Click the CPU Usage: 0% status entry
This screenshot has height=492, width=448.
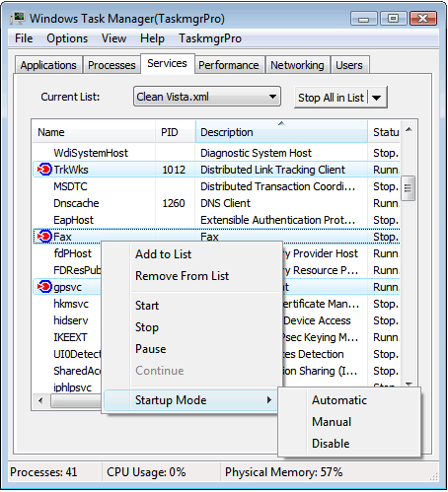pos(146,472)
